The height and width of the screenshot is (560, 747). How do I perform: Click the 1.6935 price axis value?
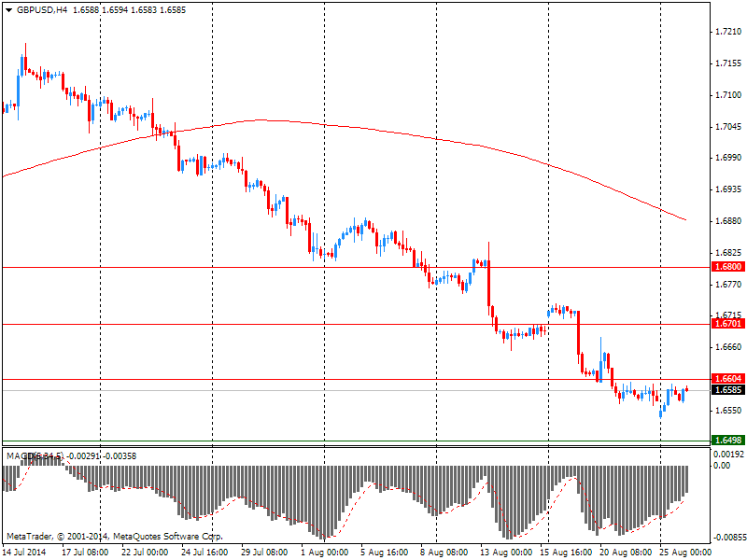(729, 189)
